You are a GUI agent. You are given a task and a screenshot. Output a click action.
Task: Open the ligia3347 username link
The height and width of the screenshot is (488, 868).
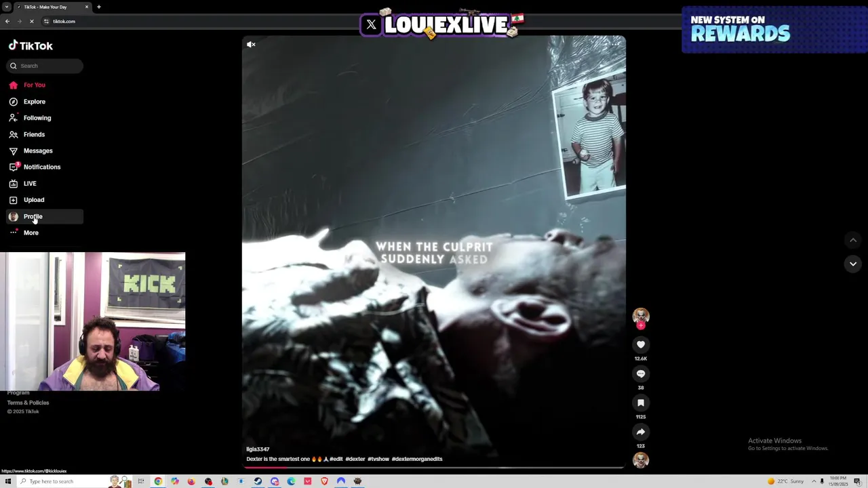point(258,449)
